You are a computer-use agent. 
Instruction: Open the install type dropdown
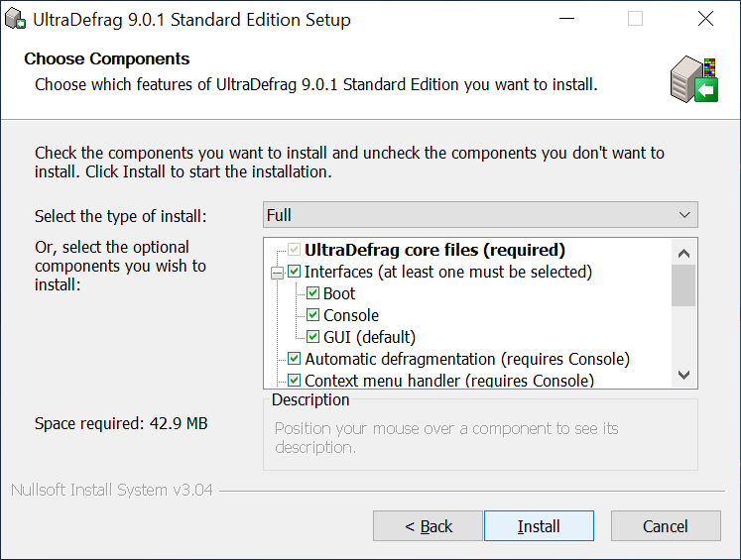(x=480, y=215)
